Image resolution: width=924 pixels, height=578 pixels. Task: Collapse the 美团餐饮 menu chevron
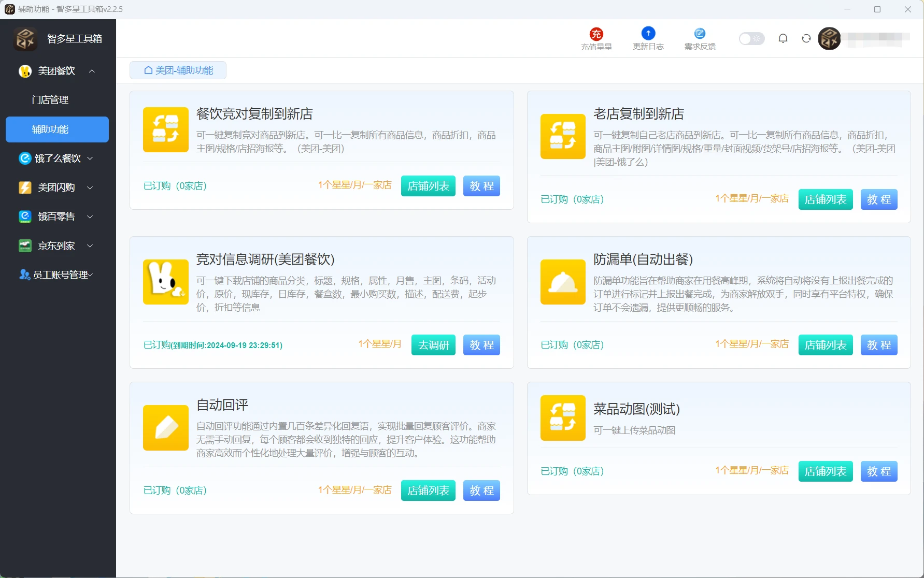click(92, 71)
